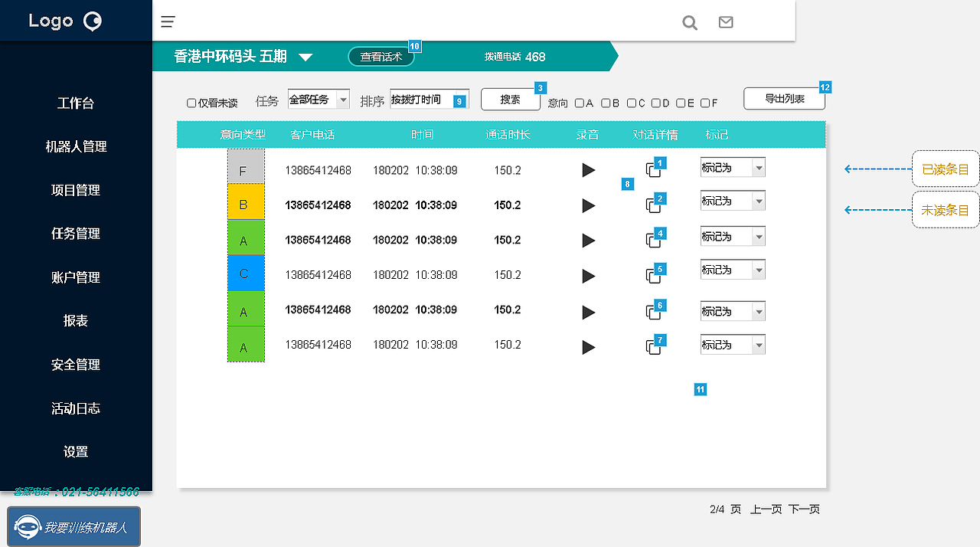Click 对话详情 column header
Image resolution: width=980 pixels, height=547 pixels.
[655, 135]
